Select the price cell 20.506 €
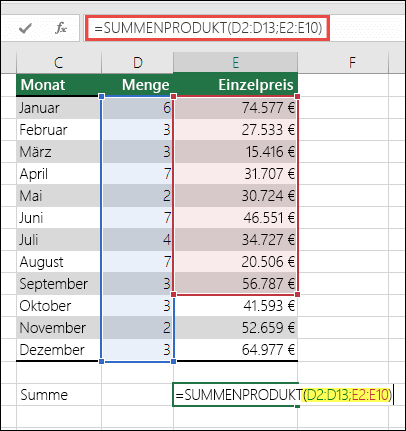Screen dimensions: 406x431 tap(235, 262)
